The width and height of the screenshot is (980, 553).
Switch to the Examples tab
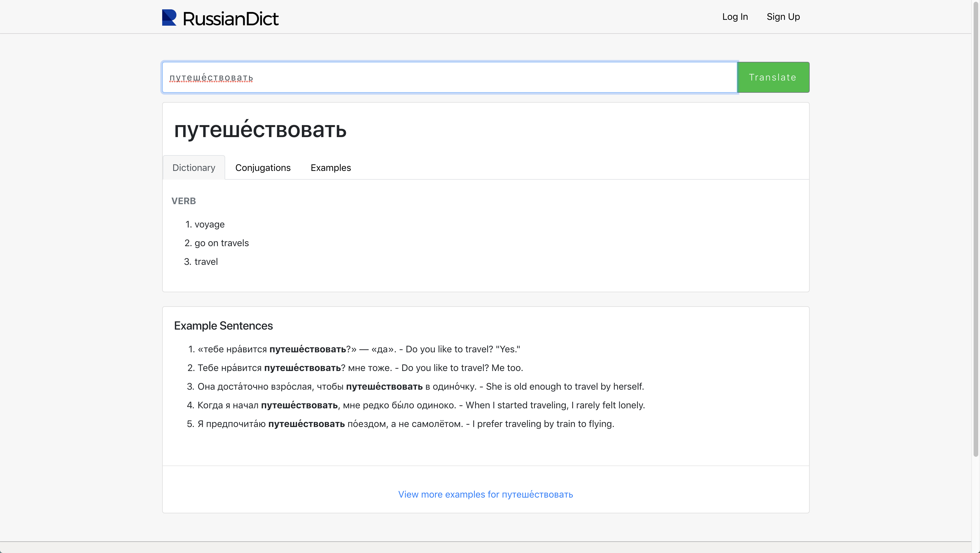pyautogui.click(x=330, y=167)
